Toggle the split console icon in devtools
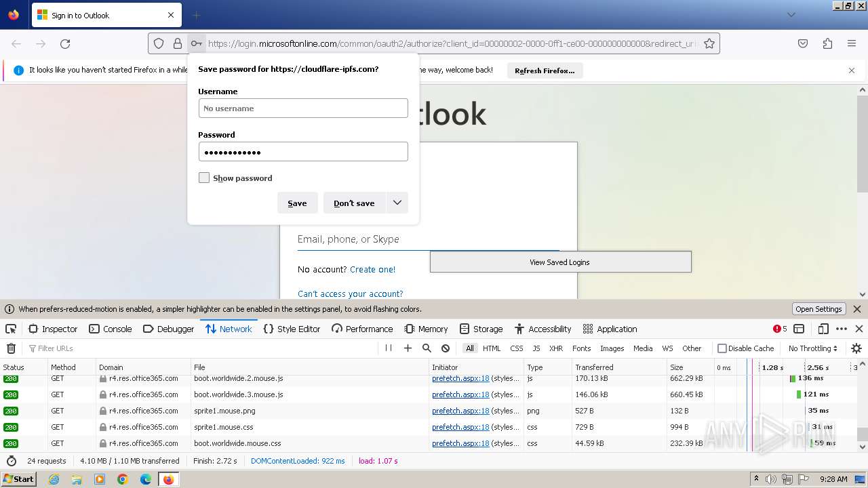 coord(799,329)
